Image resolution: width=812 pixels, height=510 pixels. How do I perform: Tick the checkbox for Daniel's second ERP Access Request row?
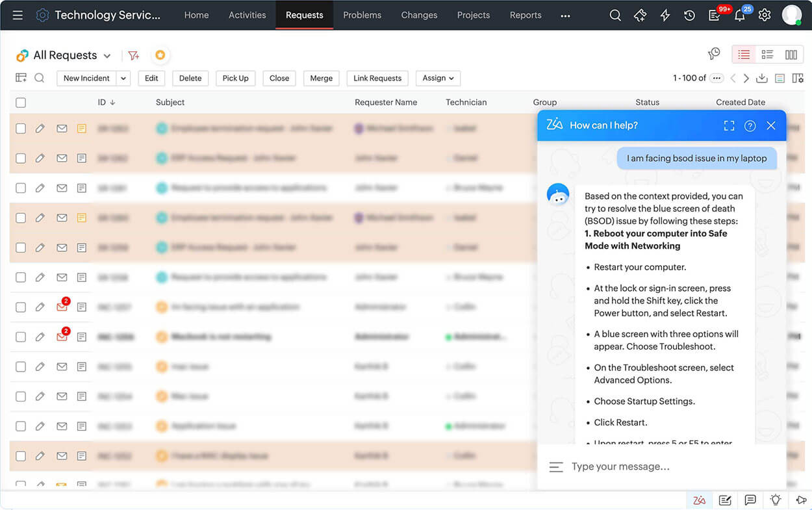pyautogui.click(x=21, y=248)
